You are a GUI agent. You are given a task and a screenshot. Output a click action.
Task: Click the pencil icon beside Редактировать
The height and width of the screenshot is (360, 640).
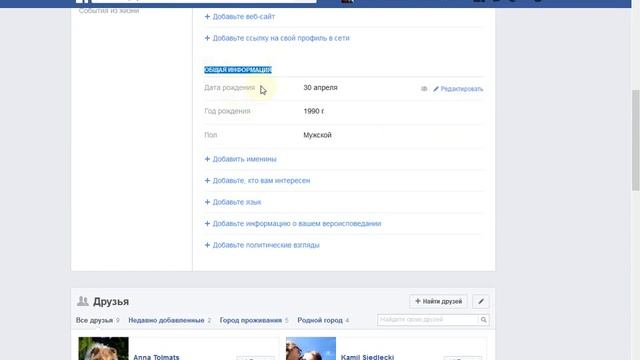(x=436, y=89)
